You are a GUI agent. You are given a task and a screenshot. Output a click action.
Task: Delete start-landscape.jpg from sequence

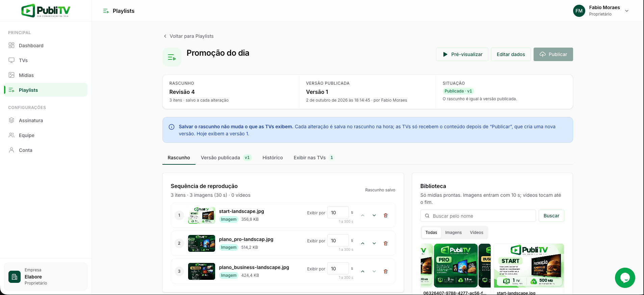click(x=386, y=215)
